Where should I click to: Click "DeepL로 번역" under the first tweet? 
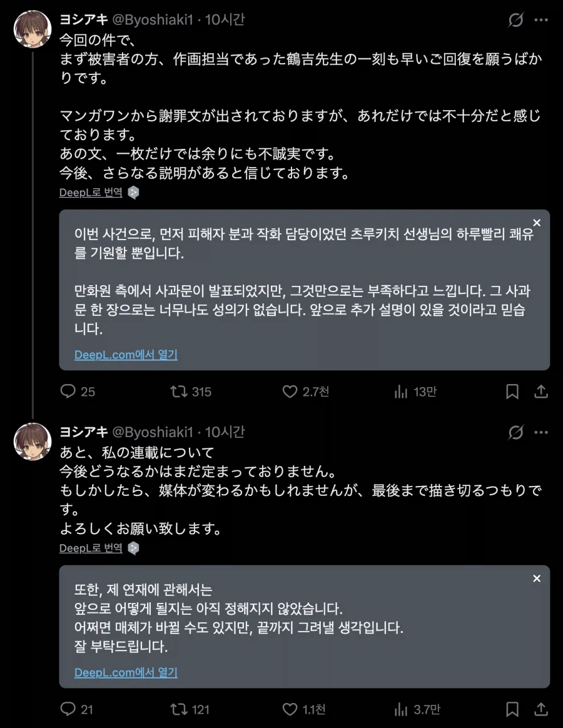(91, 193)
